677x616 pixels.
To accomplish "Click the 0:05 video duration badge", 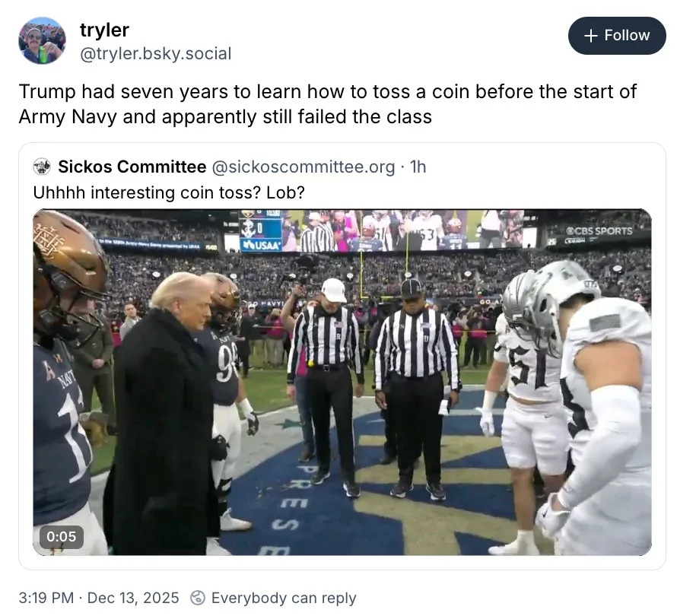I will pyautogui.click(x=61, y=537).
